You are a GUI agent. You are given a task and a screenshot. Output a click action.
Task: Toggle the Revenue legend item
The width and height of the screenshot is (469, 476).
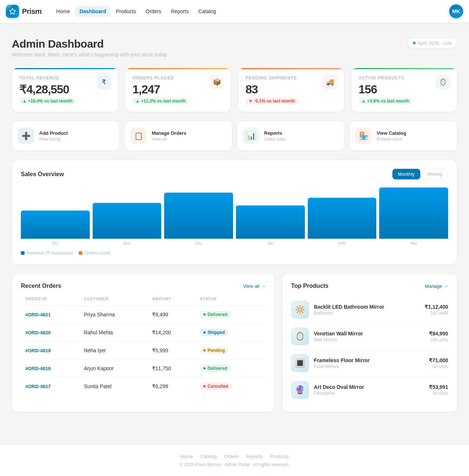coord(47,253)
